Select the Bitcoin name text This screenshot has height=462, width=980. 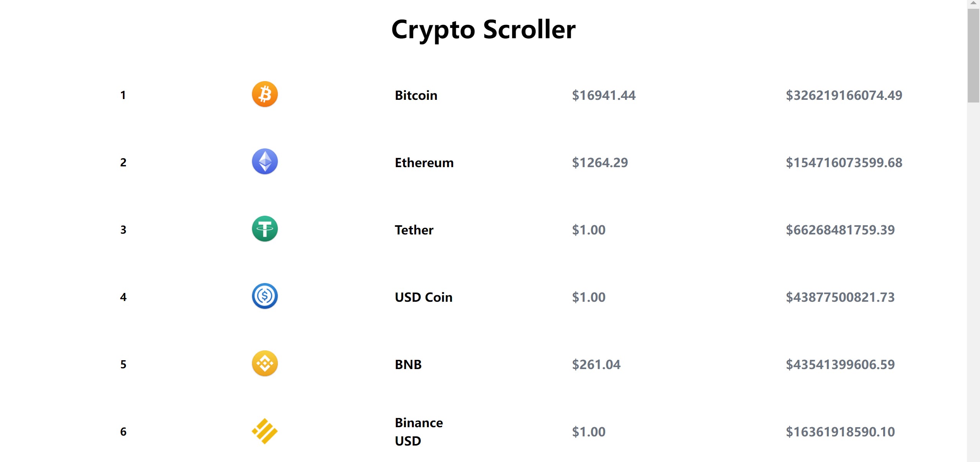416,95
